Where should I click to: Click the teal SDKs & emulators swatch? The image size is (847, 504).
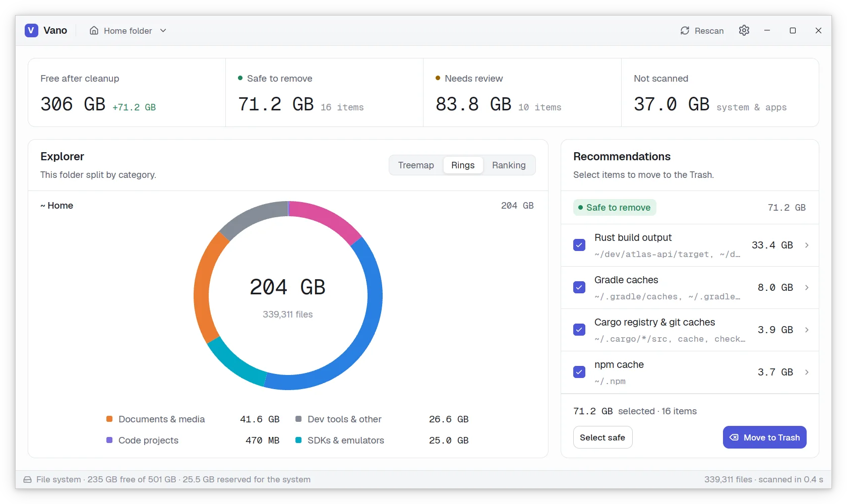[298, 440]
